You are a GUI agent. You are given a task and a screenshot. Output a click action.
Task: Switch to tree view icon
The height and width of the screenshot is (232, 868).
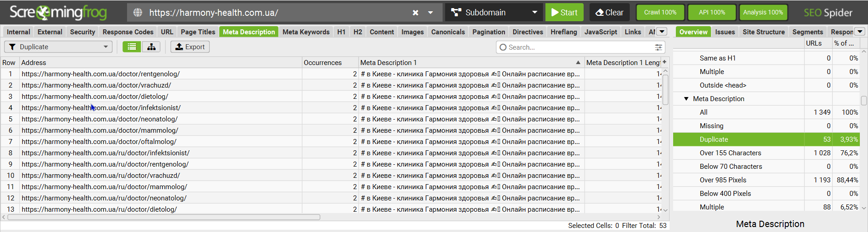[x=151, y=47]
